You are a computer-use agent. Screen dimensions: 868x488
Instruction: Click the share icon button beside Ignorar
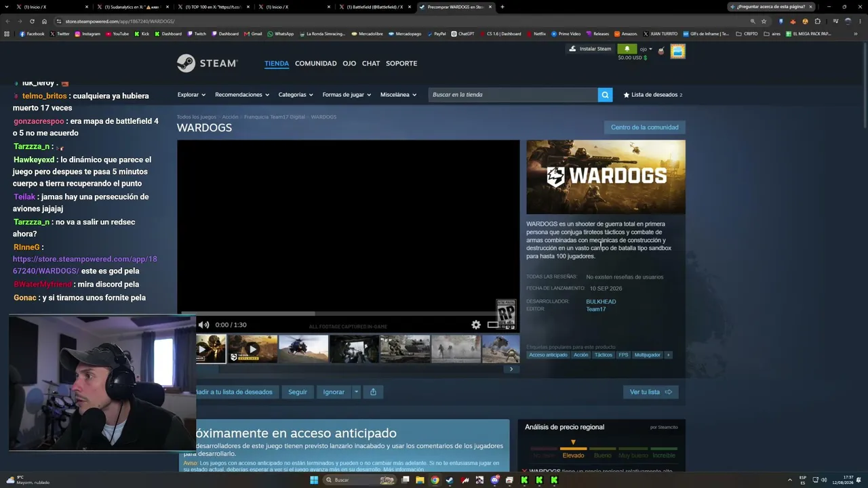tap(373, 392)
